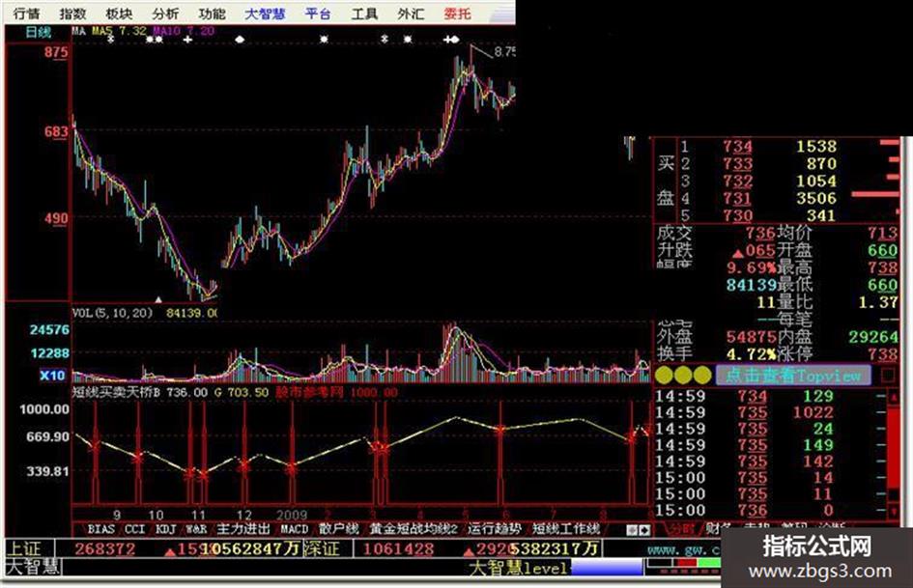
Task: Select the 运行趋势 indicator tab
Action: pos(495,528)
